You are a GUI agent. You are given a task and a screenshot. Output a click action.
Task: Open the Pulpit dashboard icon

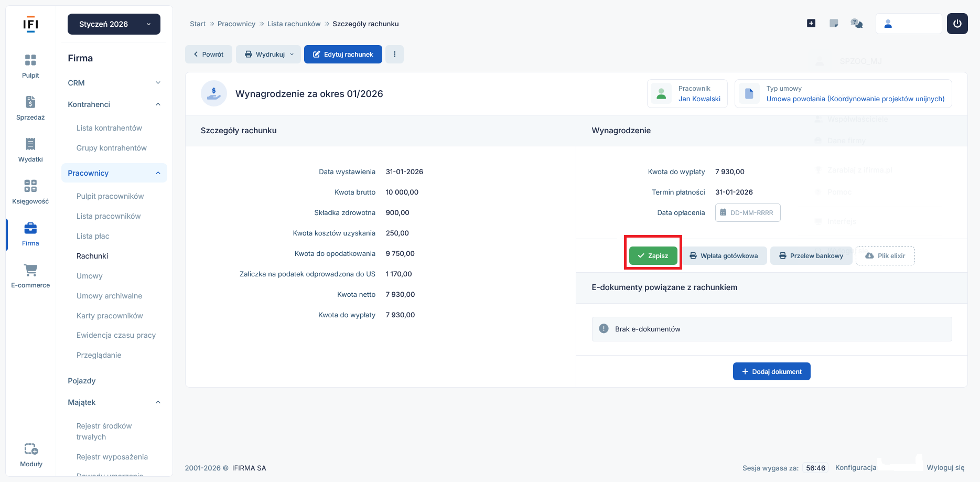click(30, 60)
